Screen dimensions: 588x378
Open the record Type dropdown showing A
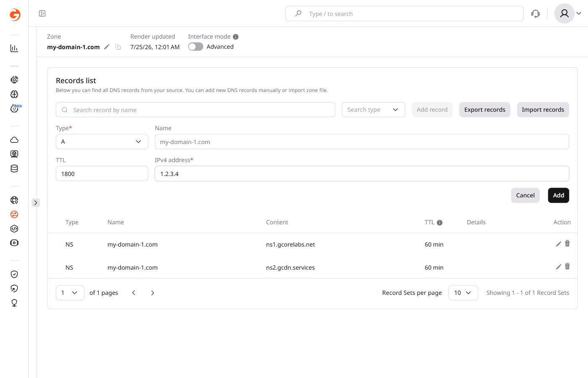pyautogui.click(x=102, y=142)
